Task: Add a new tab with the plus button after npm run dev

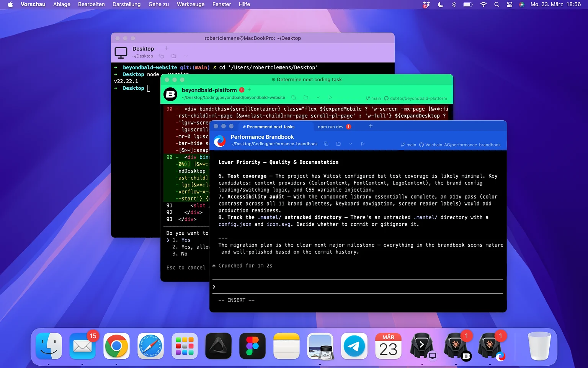Action: pyautogui.click(x=371, y=126)
